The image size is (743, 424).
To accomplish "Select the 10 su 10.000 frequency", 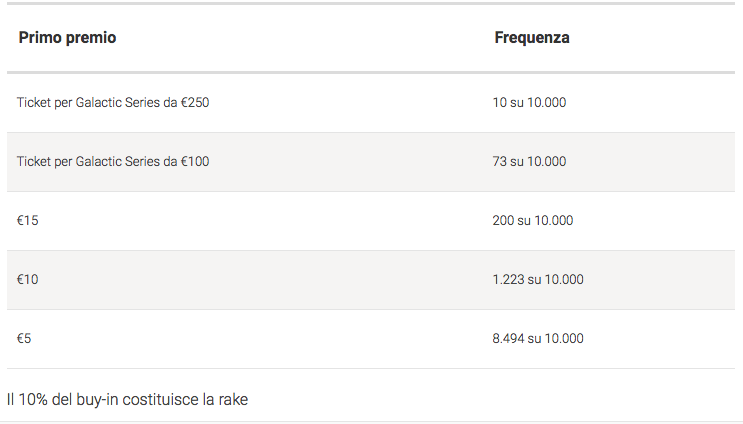I will tap(529, 102).
